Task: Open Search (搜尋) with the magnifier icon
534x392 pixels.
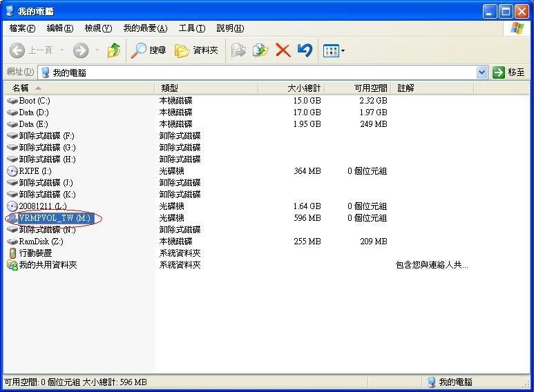Action: 149,50
